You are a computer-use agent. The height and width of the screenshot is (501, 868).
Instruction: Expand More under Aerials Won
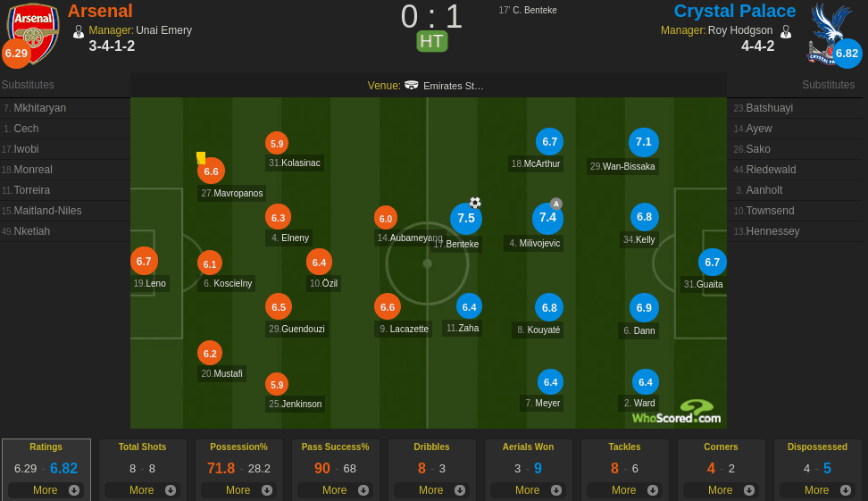click(528, 490)
